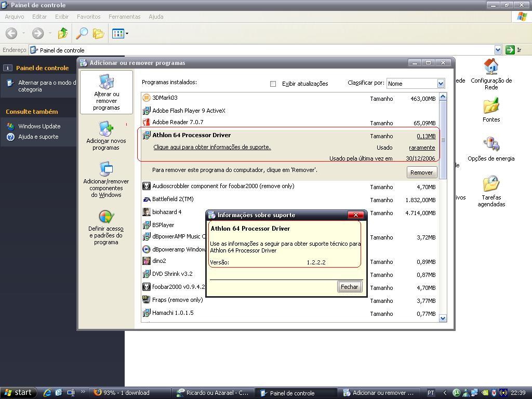Click the Ir go button
This screenshot has height=399, width=532.
pyautogui.click(x=513, y=50)
